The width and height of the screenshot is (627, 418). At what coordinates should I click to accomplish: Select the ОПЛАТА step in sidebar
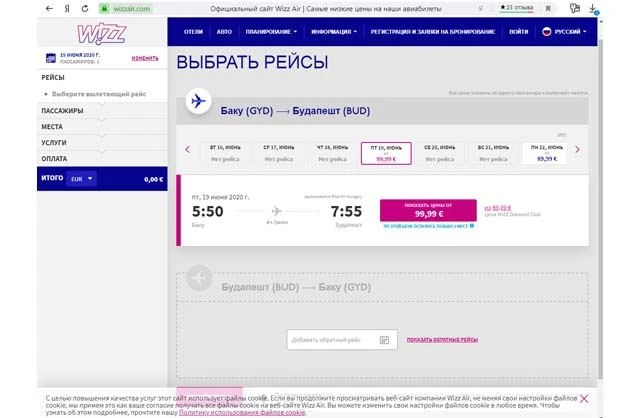click(x=54, y=159)
